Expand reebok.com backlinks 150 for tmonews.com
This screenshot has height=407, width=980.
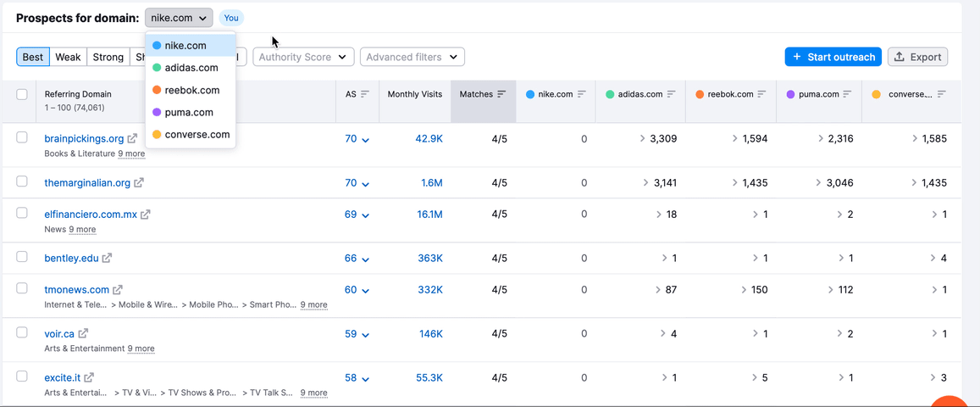(x=755, y=290)
